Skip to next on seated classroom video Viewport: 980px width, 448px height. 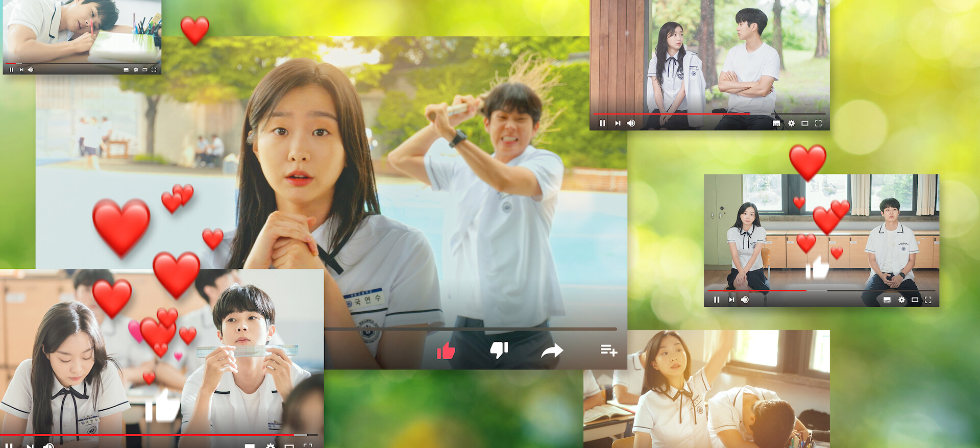point(731,300)
